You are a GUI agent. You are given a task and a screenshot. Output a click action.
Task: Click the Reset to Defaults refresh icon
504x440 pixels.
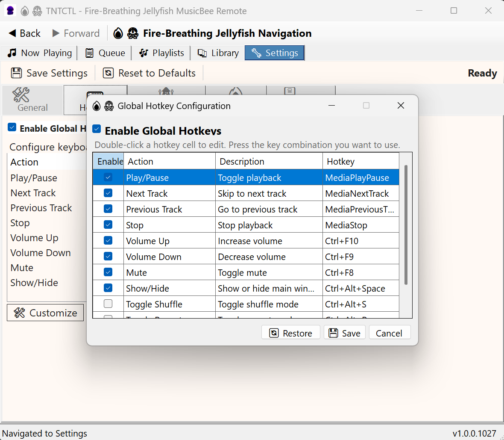click(108, 73)
